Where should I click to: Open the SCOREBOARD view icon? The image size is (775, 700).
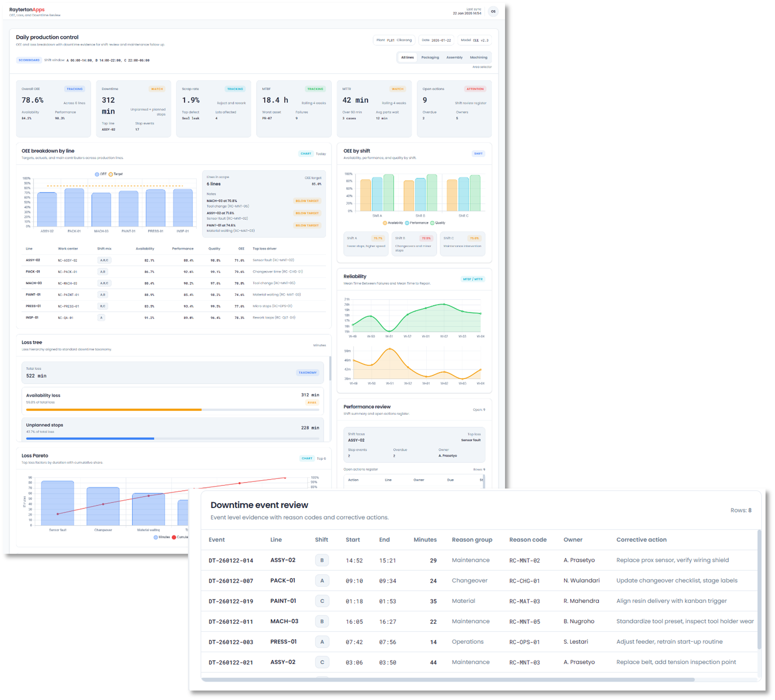[x=29, y=60]
